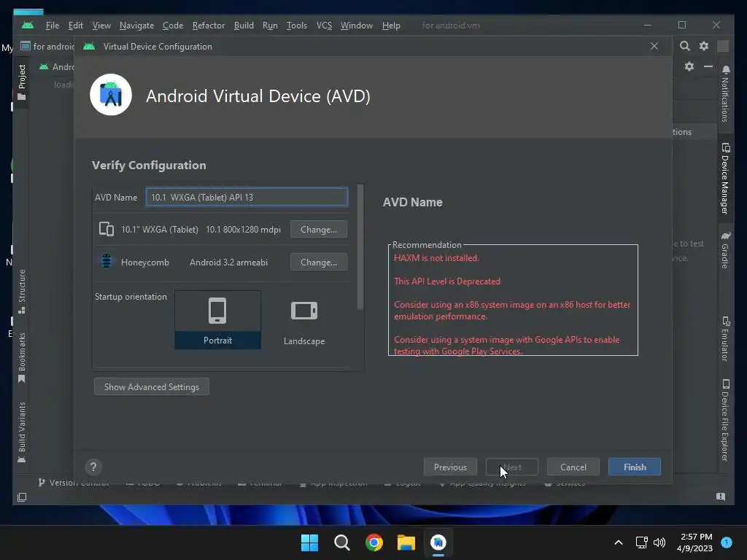
Task: Open the Build menu
Action: click(x=244, y=26)
